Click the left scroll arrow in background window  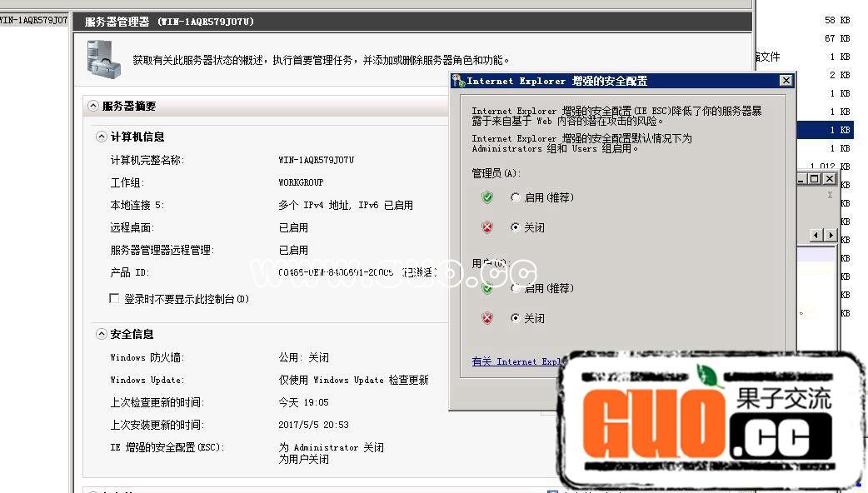(816, 236)
